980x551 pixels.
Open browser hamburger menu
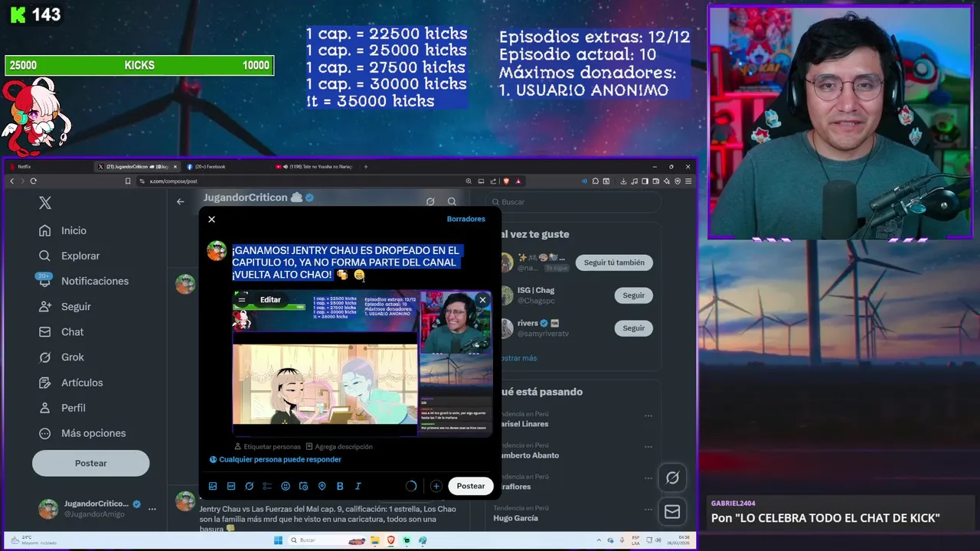click(x=688, y=181)
